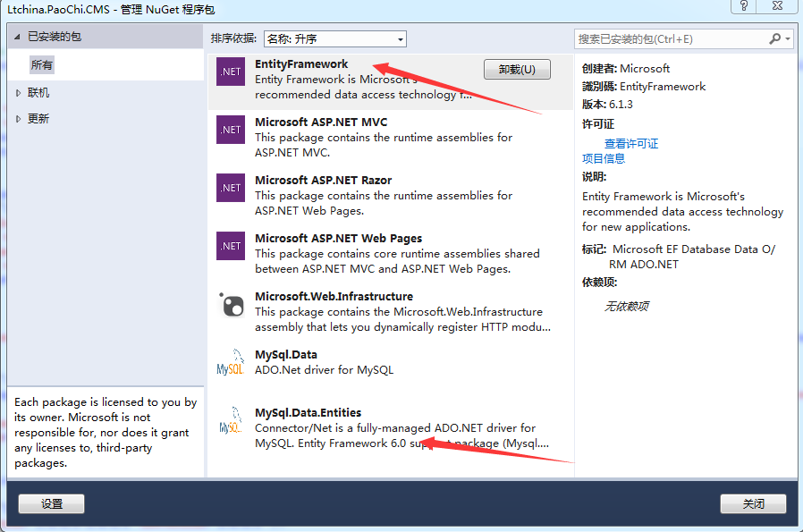Click the 已安装的包 header label
Screen dimensions: 803x532
click(55, 37)
